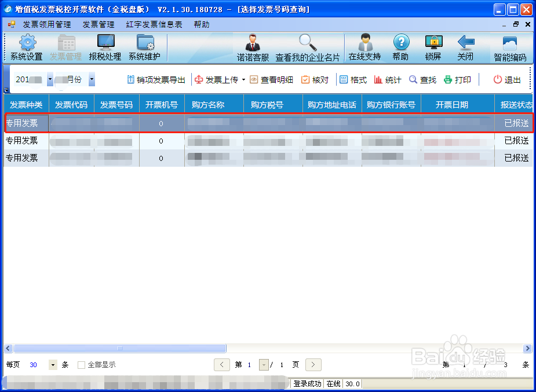Click scrollbar left arrow
The height and width of the screenshot is (392, 536).
click(x=8, y=349)
